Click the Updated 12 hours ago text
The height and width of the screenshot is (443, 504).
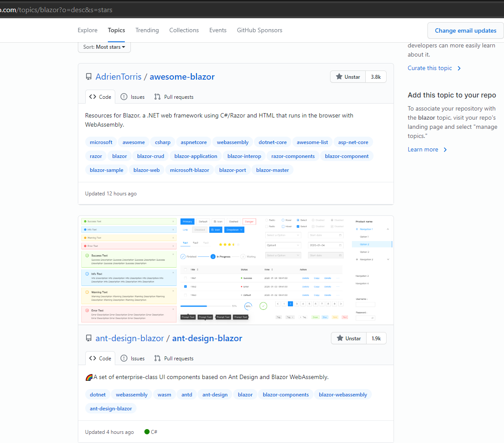pos(111,194)
